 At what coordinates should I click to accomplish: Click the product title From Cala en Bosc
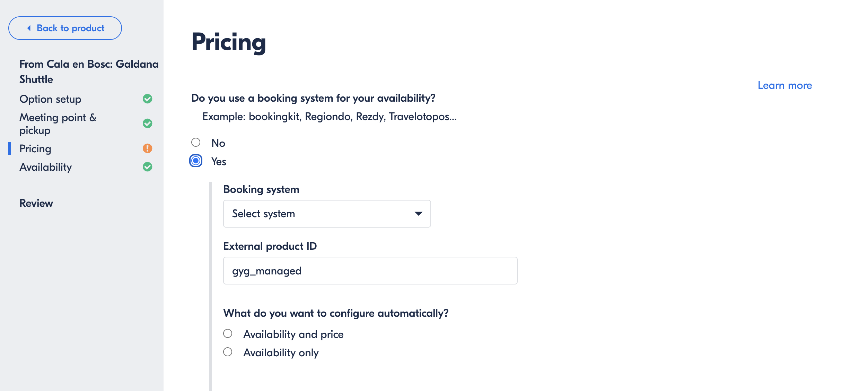click(x=89, y=72)
